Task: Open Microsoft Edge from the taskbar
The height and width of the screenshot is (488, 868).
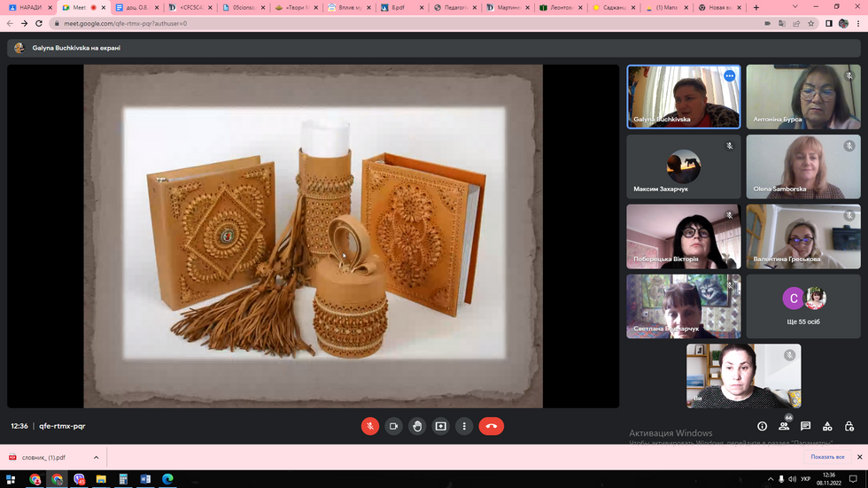Action: tap(167, 479)
